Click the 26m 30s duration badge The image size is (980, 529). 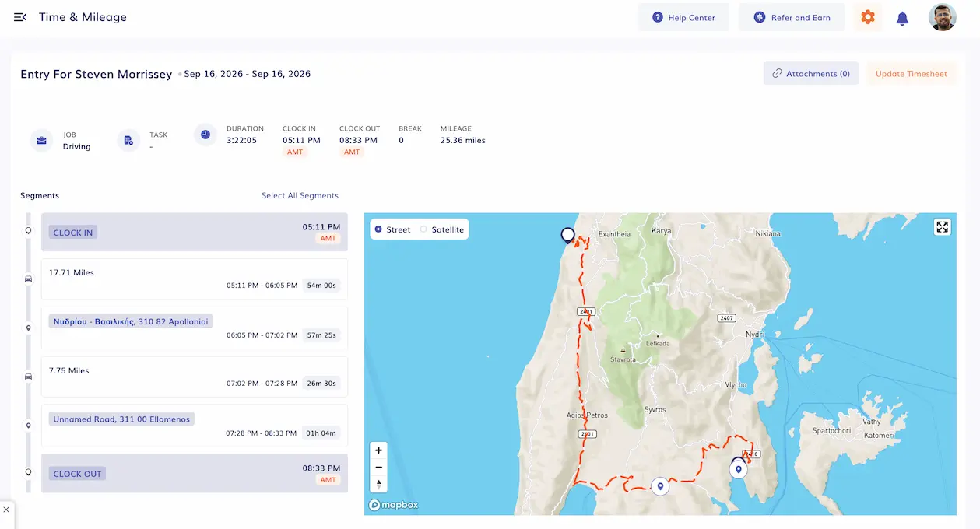click(321, 384)
